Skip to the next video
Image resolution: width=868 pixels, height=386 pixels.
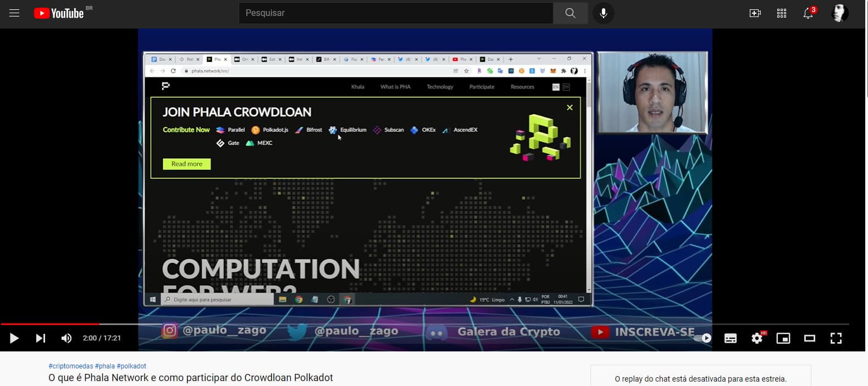(41, 338)
